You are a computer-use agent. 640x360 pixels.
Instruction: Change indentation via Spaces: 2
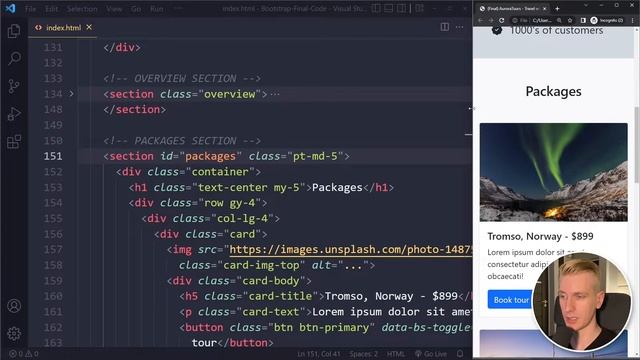point(363,354)
